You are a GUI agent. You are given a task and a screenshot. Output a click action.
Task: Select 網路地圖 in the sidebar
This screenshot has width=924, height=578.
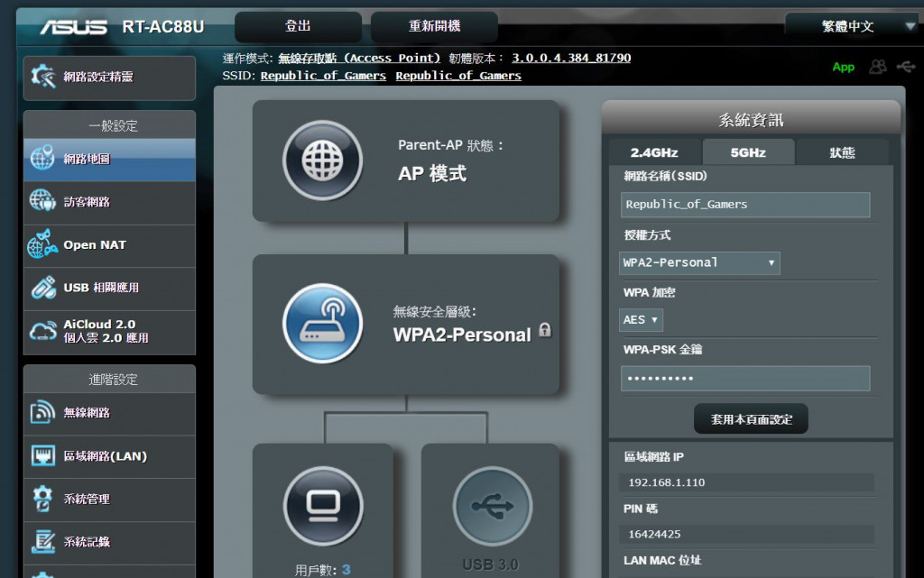[109, 160]
